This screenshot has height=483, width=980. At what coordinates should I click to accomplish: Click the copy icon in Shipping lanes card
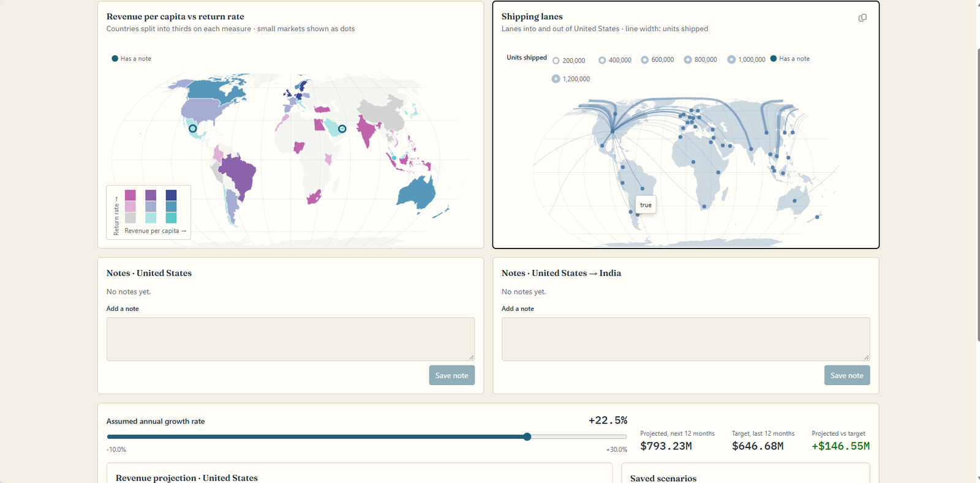[862, 18]
